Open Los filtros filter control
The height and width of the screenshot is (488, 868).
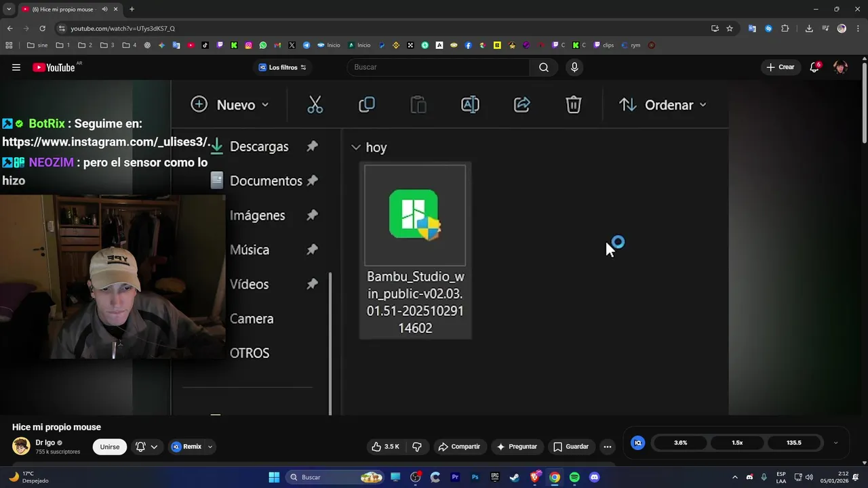tap(283, 67)
